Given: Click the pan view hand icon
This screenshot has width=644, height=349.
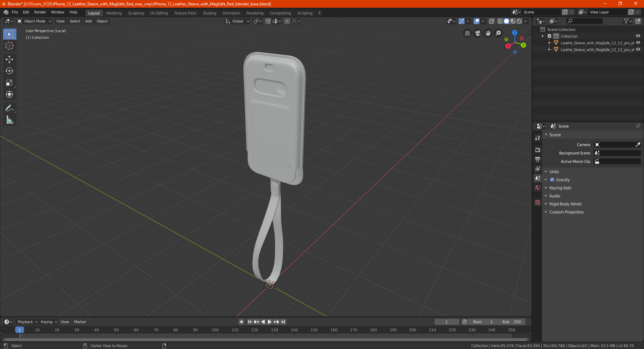Looking at the screenshot, I should coord(488,33).
